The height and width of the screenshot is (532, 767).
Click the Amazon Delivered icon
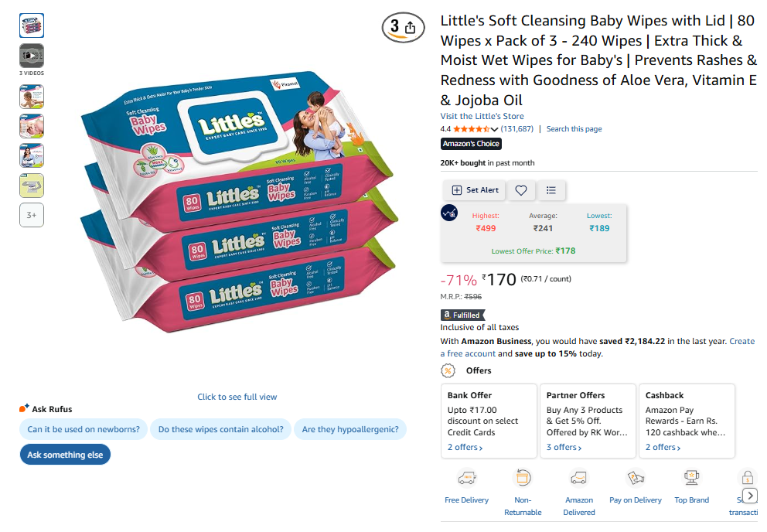click(578, 477)
